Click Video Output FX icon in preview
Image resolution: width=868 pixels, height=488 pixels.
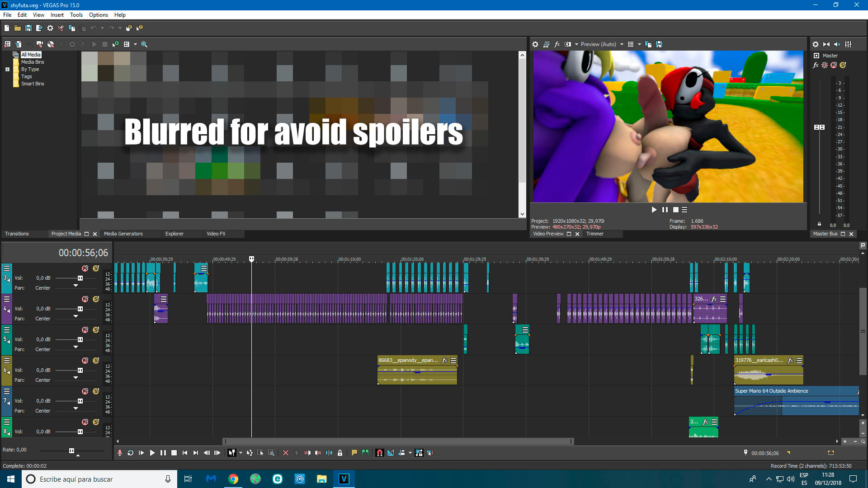(557, 44)
